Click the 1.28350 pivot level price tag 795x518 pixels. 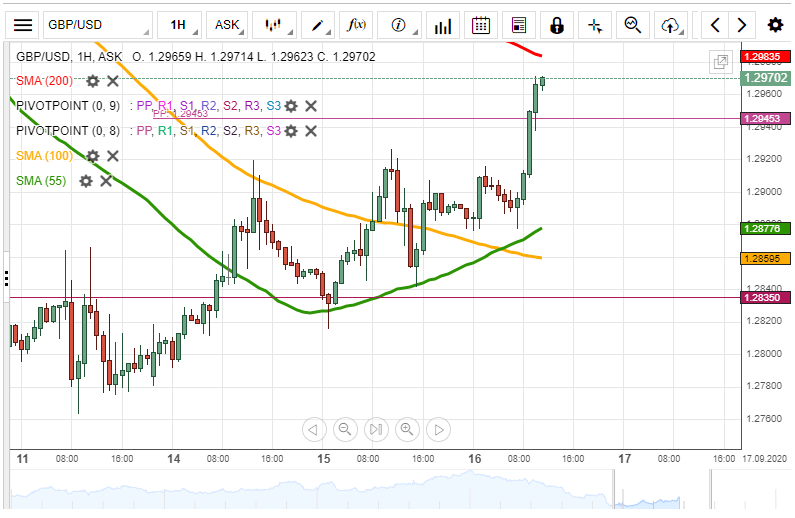(765, 298)
